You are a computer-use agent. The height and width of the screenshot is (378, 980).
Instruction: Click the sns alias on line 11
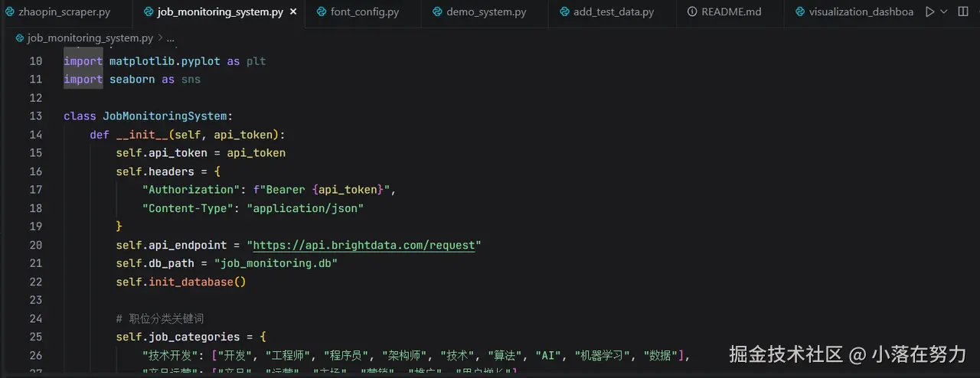coord(191,80)
